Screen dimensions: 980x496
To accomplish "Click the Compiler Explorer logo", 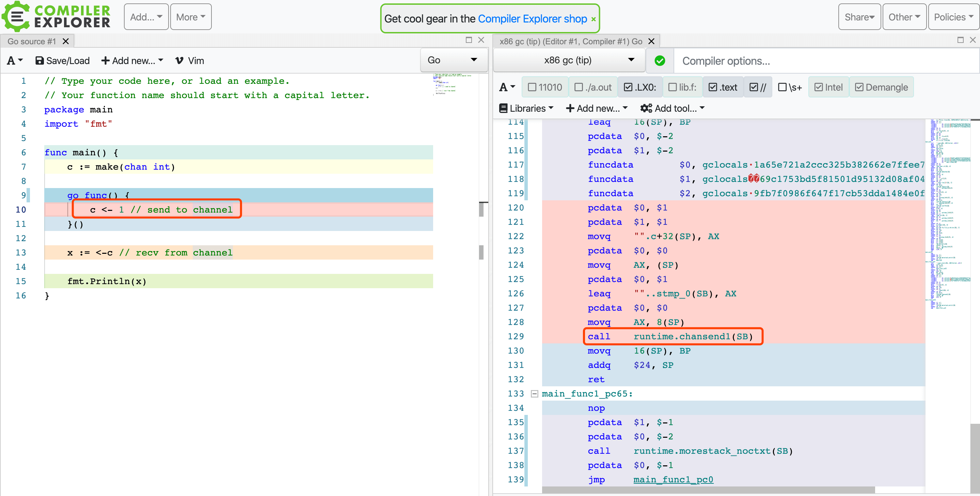I will tap(56, 16).
